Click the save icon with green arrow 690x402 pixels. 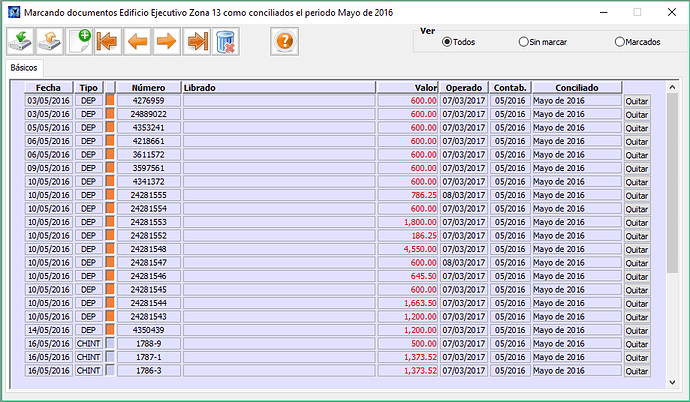point(21,41)
